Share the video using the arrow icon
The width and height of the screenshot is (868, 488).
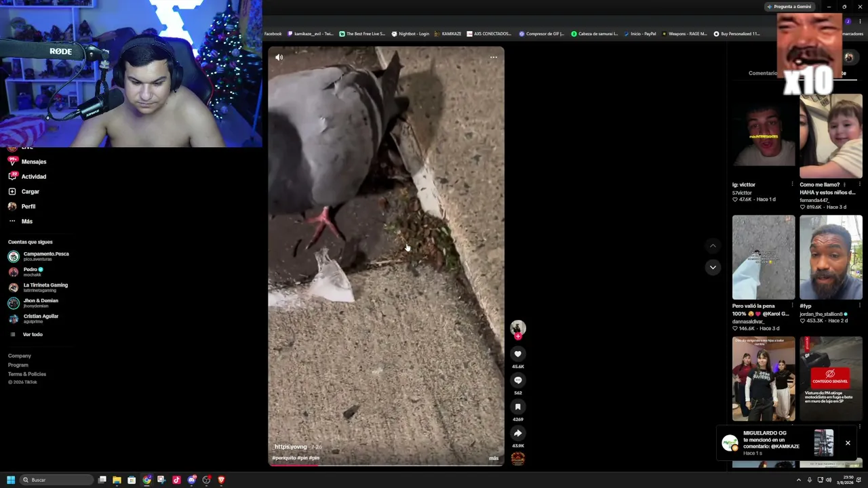pyautogui.click(x=518, y=433)
